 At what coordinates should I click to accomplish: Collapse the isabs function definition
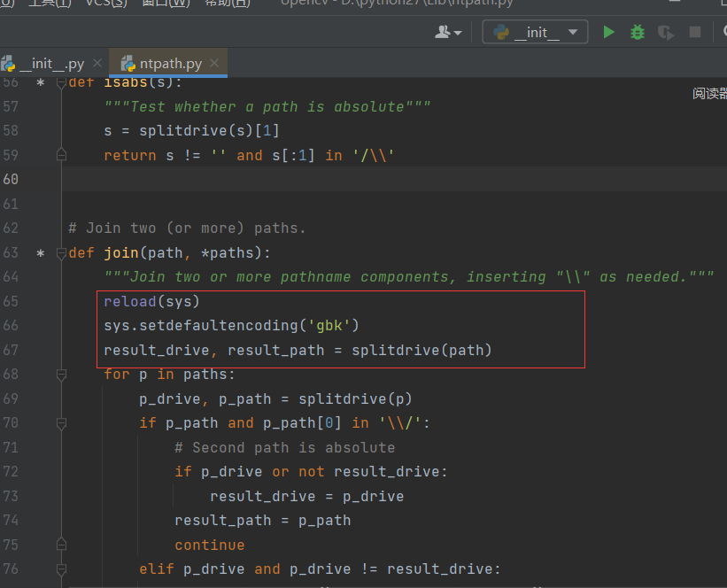[61, 82]
